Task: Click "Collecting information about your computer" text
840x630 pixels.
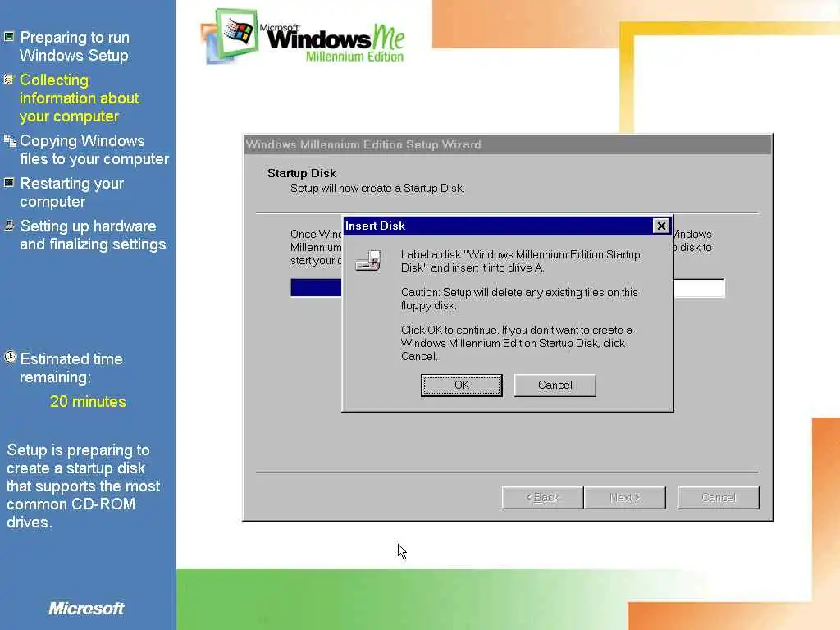Action: (80, 98)
